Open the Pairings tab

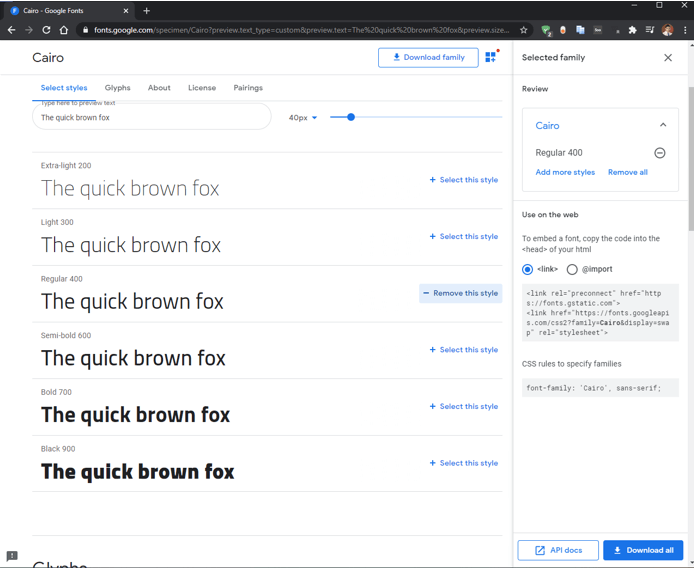tap(248, 88)
